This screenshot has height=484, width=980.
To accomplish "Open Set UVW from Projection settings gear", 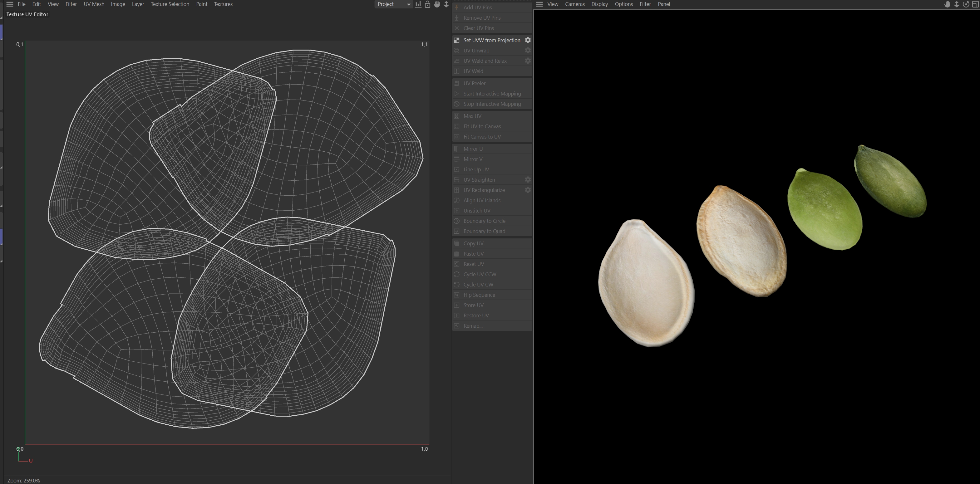I will (528, 40).
